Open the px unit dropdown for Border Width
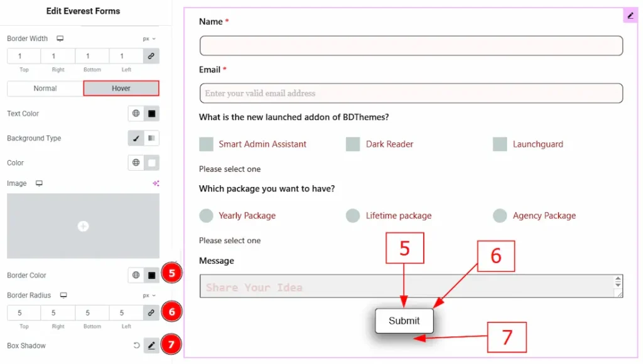The height and width of the screenshot is (364, 643). [x=149, y=39]
